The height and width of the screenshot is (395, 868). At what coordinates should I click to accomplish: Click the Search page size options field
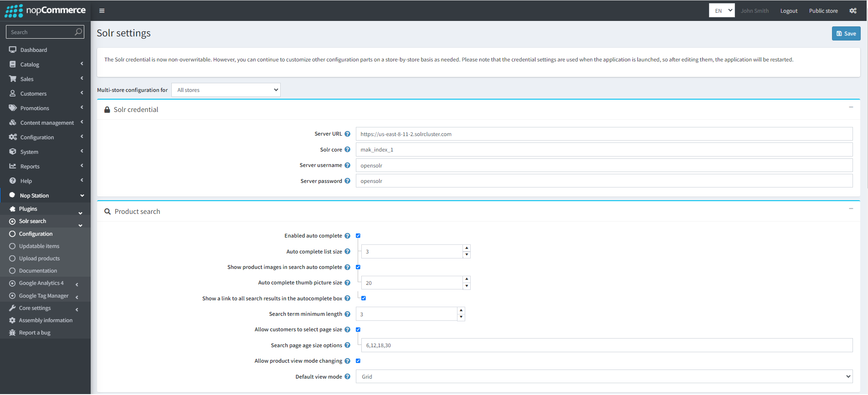pyautogui.click(x=607, y=345)
